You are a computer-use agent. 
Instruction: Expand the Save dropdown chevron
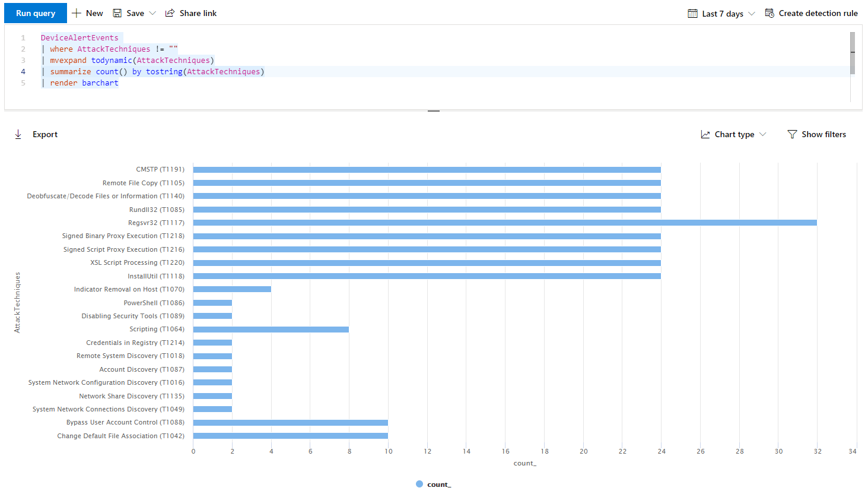point(152,13)
